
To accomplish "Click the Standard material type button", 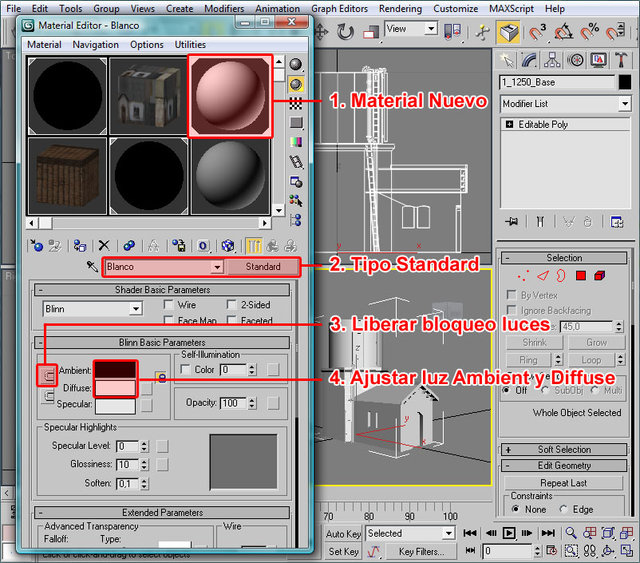I will [262, 267].
